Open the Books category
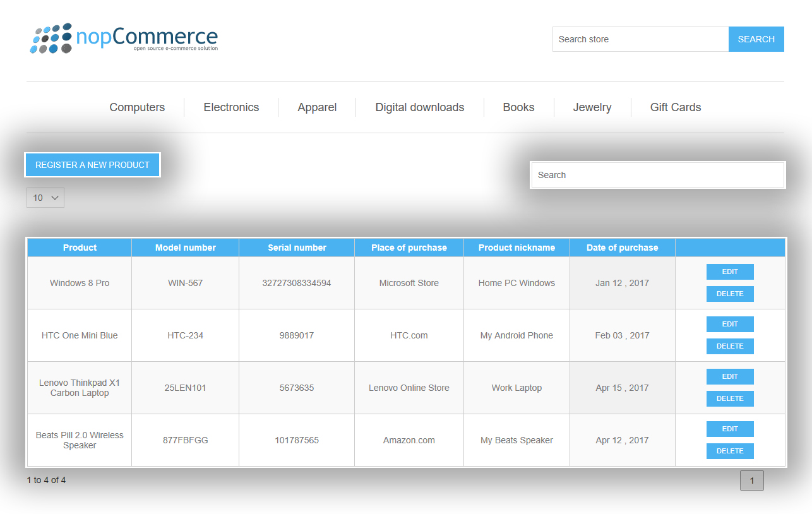Viewport: 812px width, 514px height. (518, 107)
